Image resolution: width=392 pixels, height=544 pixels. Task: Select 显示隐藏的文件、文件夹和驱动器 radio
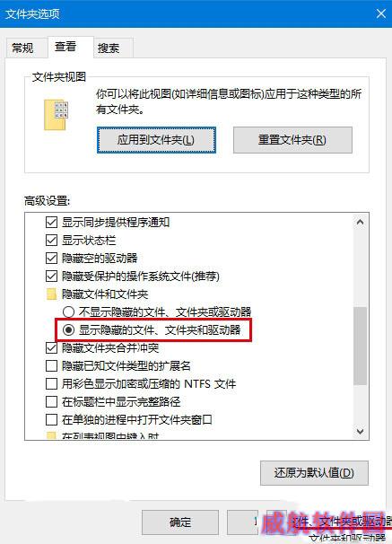coord(68,330)
